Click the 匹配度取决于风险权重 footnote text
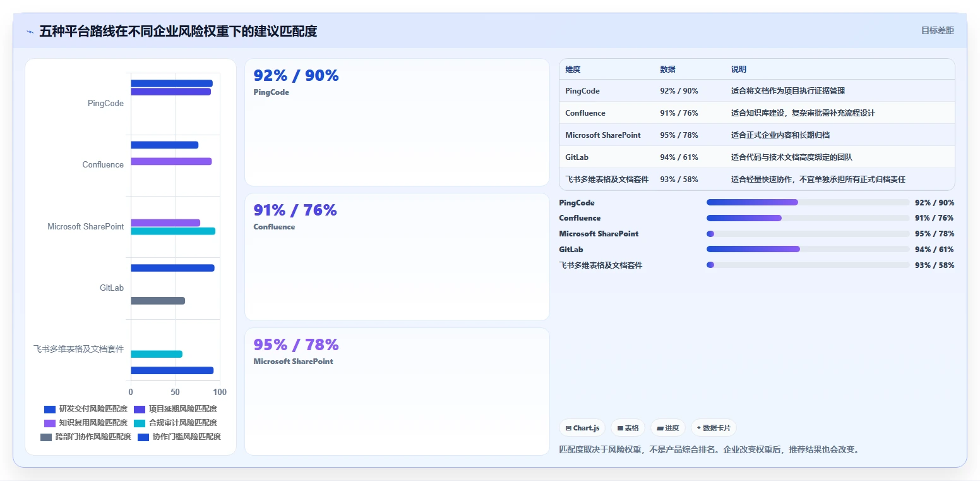Screen dimensions: 980x481 709,449
